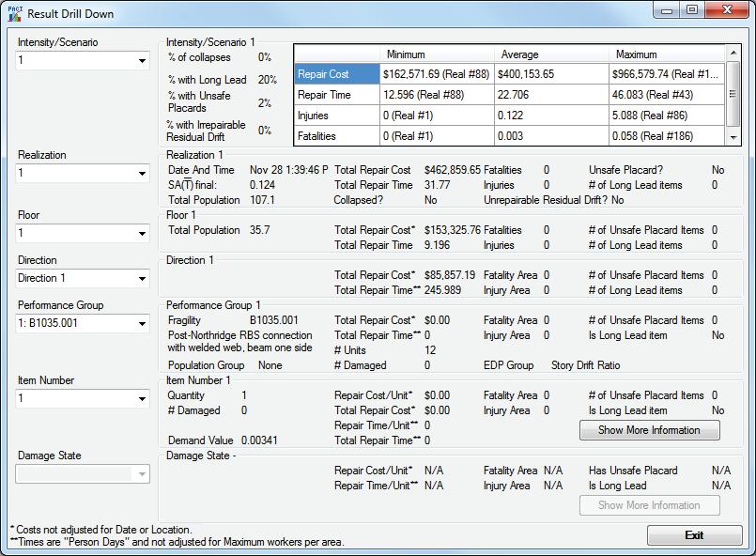The height and width of the screenshot is (556, 756).
Task: Select the Injuries row header
Action: pos(337,116)
